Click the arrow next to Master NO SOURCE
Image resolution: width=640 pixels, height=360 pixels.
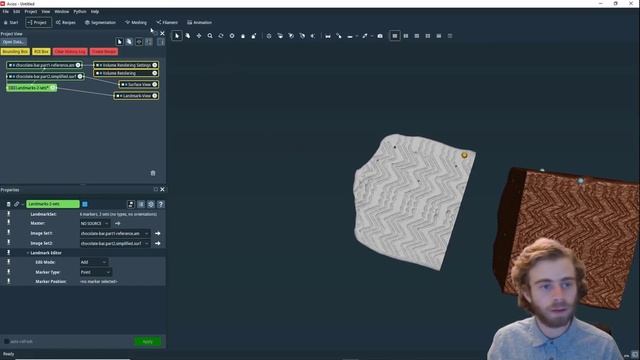tap(118, 224)
